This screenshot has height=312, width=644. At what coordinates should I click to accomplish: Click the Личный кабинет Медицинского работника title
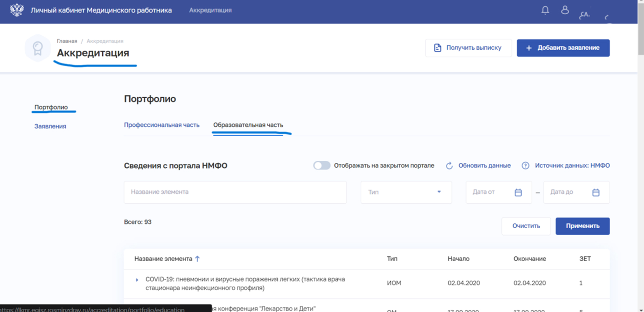101,10
